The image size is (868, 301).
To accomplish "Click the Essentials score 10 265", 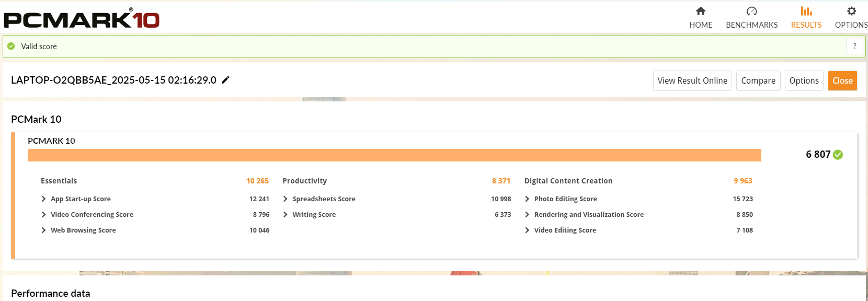I will coord(257,181).
